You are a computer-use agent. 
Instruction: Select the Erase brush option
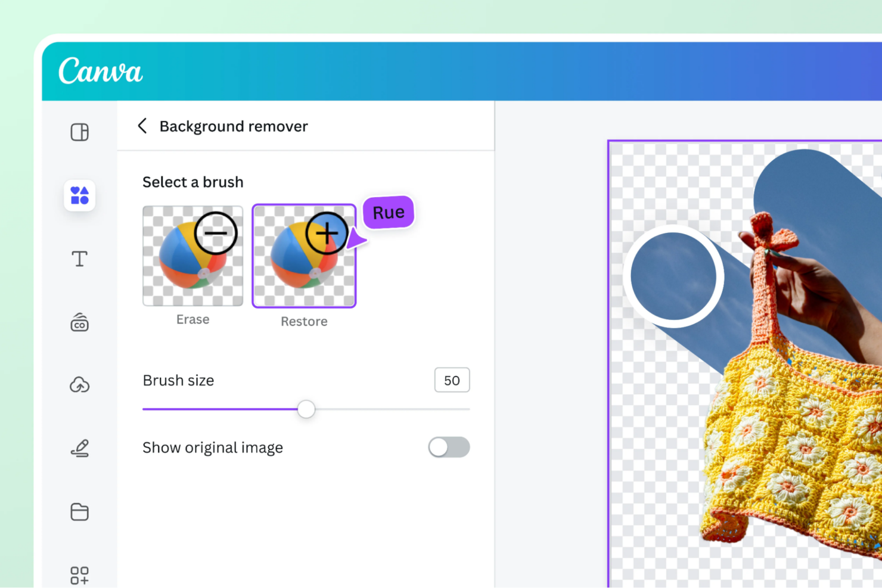coord(192,256)
